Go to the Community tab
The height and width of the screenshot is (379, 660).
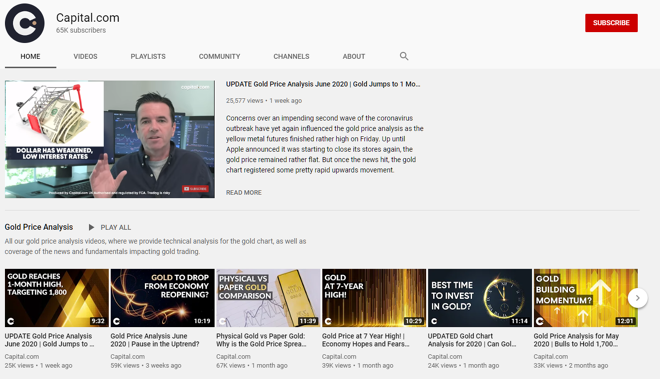point(219,56)
